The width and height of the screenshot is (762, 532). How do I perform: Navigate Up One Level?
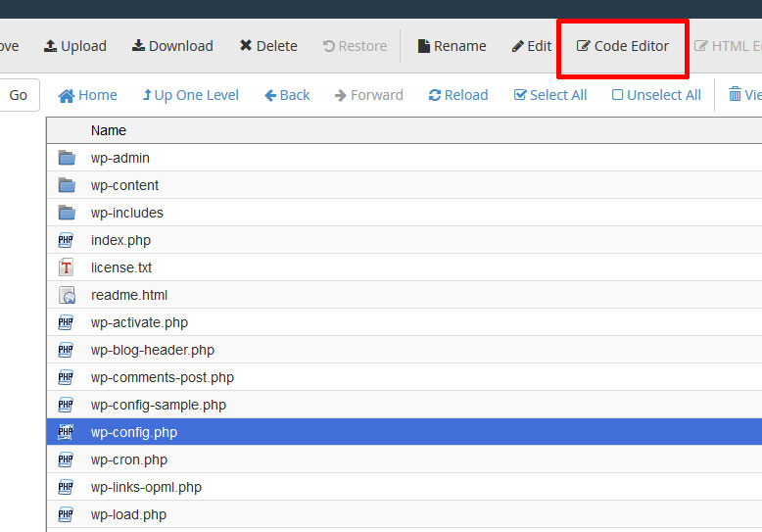(x=190, y=95)
